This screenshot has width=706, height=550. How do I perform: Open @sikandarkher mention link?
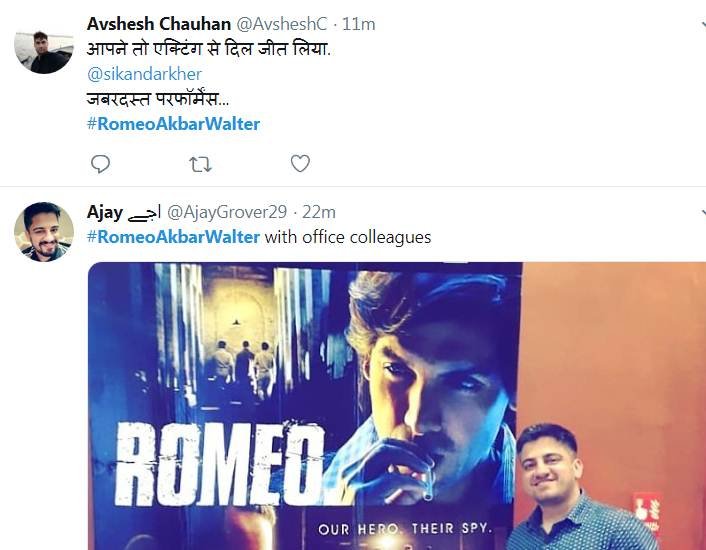coord(144,74)
